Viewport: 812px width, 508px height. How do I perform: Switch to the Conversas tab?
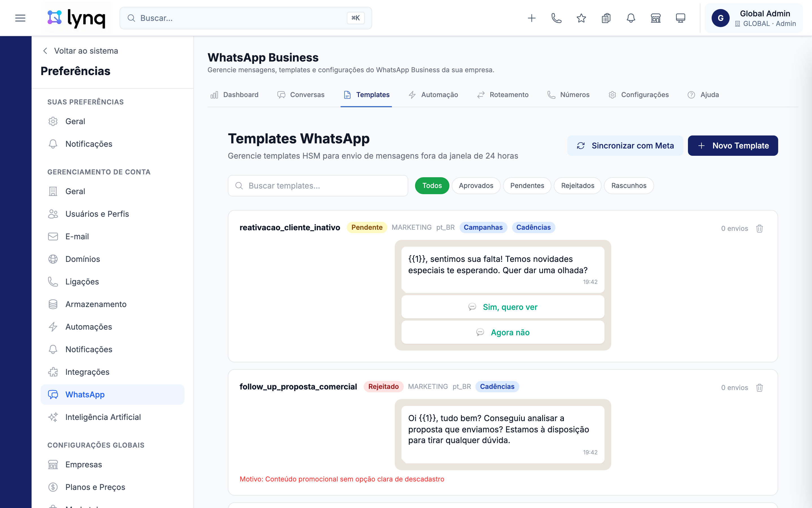click(301, 95)
